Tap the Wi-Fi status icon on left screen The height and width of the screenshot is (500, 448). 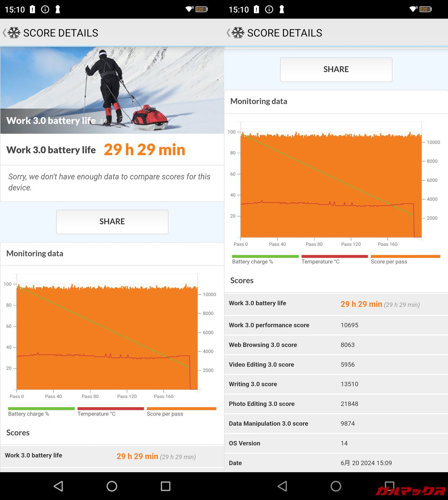coord(189,9)
